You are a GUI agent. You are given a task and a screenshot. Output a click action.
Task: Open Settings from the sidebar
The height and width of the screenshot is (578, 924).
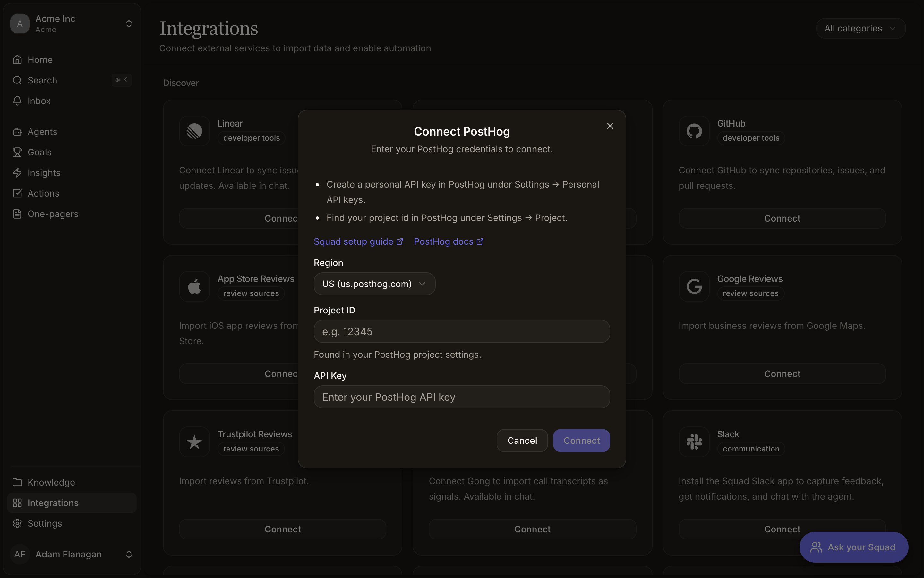tap(72, 524)
